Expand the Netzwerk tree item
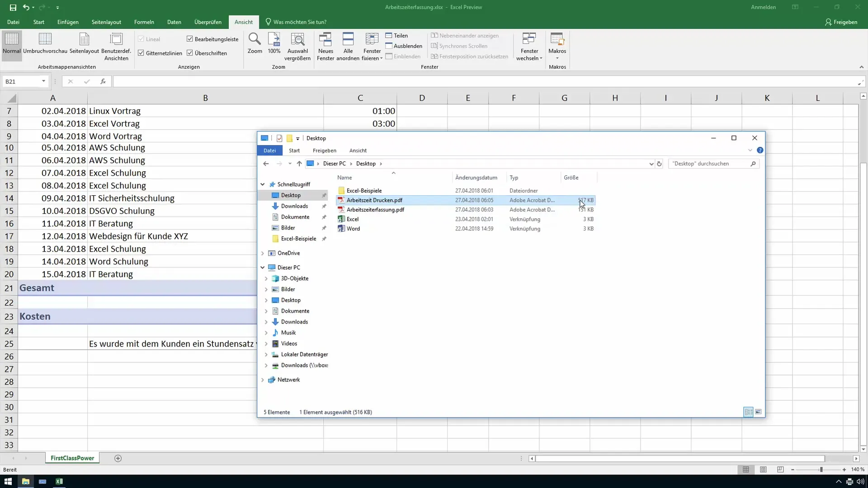 click(x=263, y=380)
